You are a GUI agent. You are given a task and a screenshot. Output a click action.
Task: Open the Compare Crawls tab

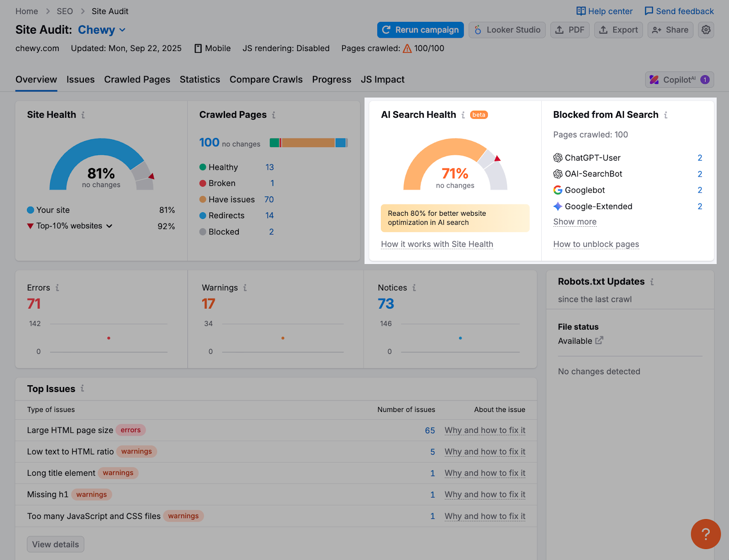click(x=266, y=79)
